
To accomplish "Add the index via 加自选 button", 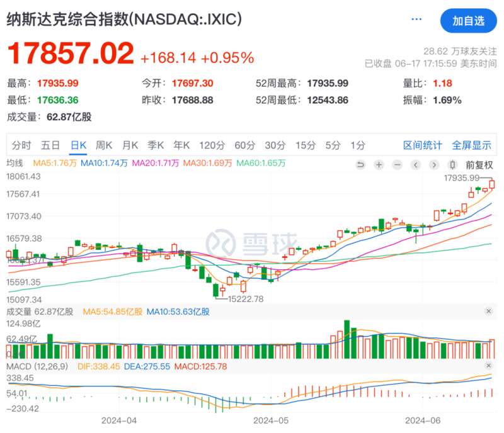I will point(468,21).
